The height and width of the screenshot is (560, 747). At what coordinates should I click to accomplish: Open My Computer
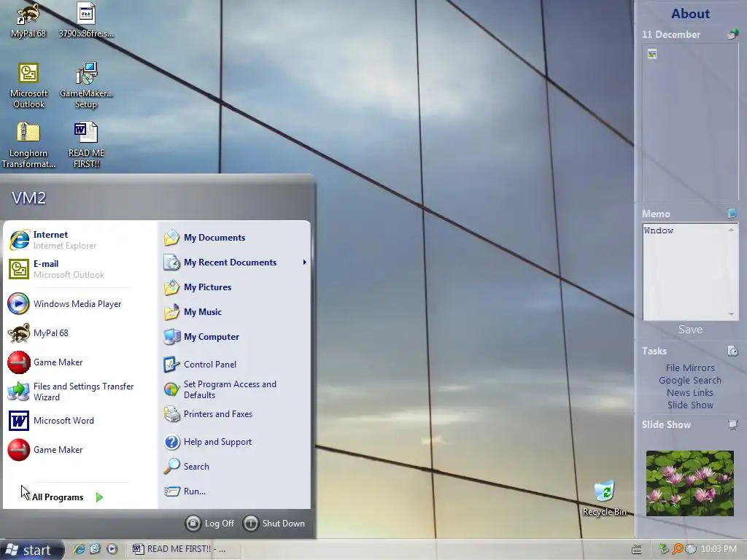201,337
